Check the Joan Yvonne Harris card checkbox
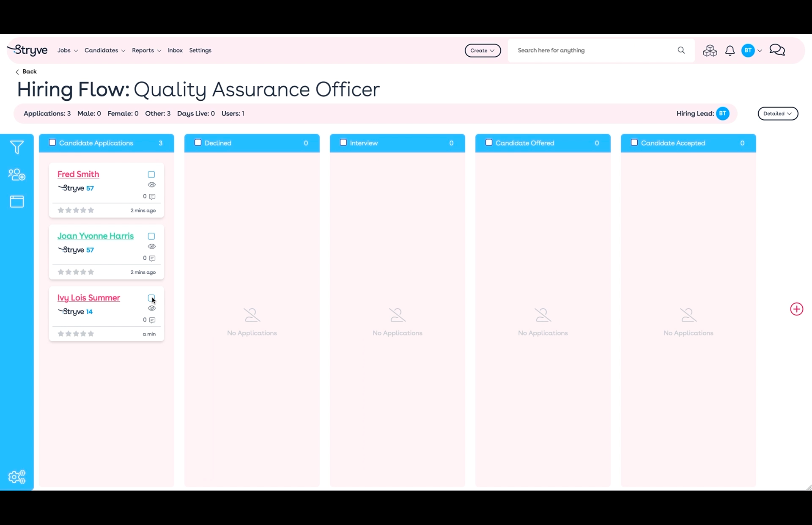The height and width of the screenshot is (525, 812). [151, 236]
